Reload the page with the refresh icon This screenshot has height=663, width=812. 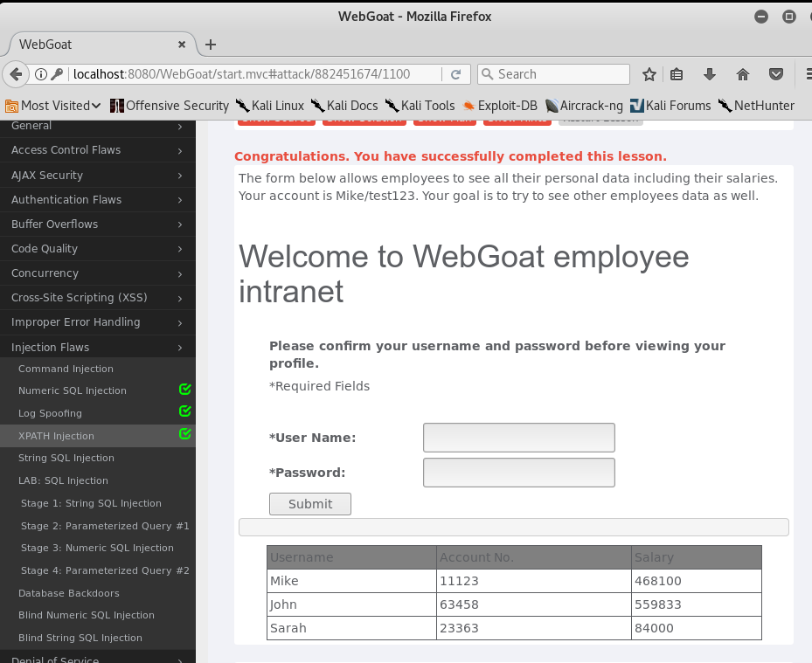click(x=455, y=74)
